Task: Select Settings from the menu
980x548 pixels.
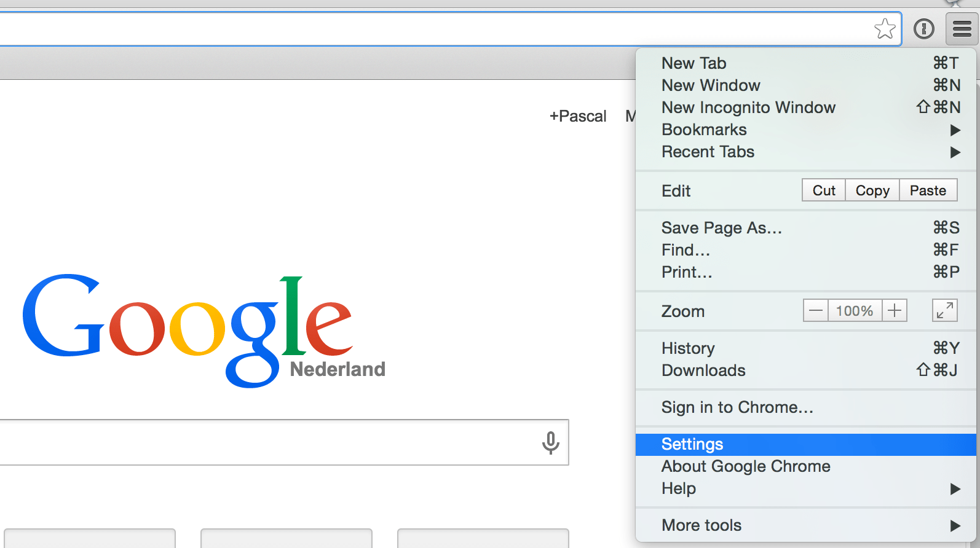Action: tap(692, 444)
